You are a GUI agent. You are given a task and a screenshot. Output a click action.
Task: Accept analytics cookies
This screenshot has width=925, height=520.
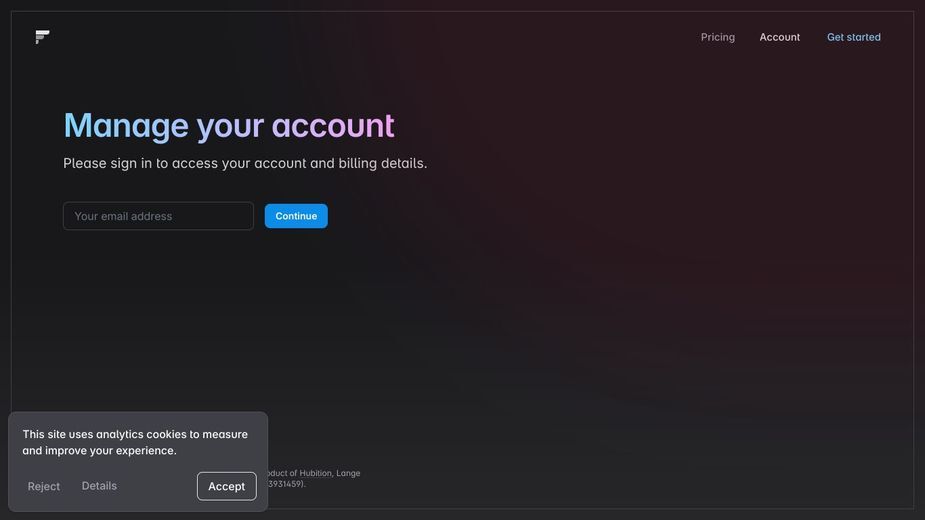tap(227, 486)
